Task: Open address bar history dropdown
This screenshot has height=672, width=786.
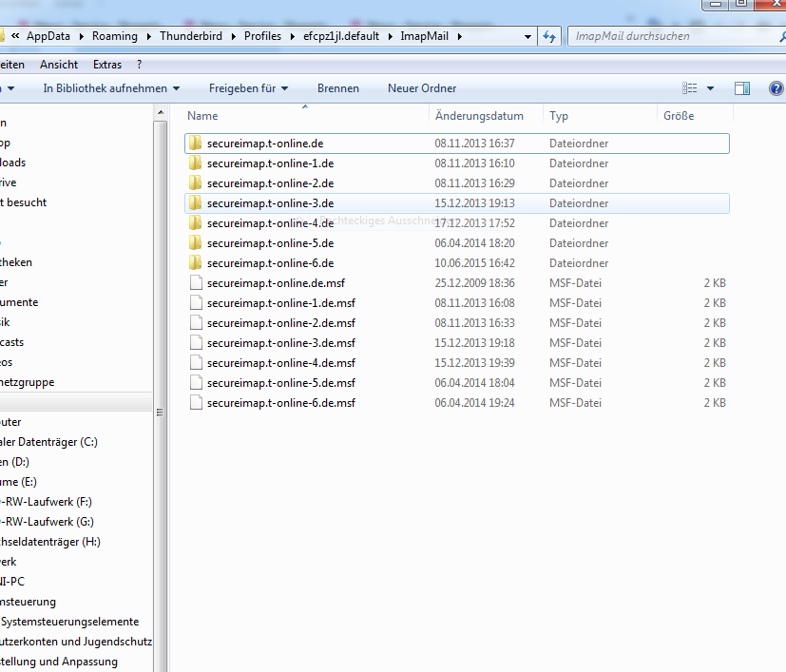Action: point(527,37)
